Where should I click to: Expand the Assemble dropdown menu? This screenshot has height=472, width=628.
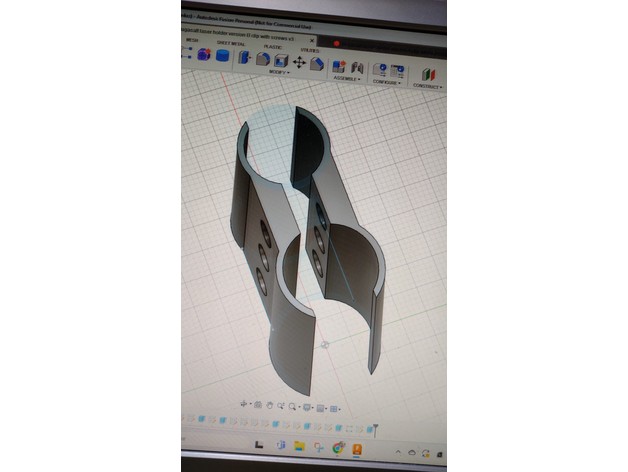pyautogui.click(x=346, y=79)
